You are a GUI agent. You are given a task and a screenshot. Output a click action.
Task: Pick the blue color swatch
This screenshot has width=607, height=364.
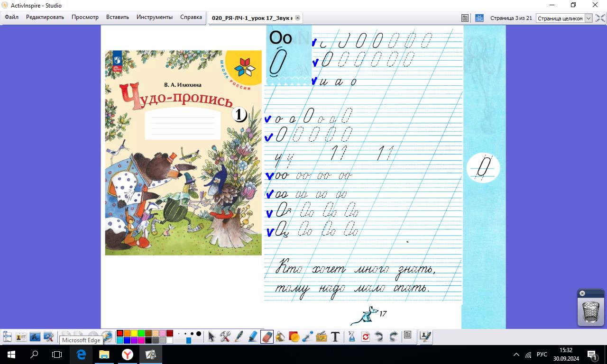click(127, 340)
